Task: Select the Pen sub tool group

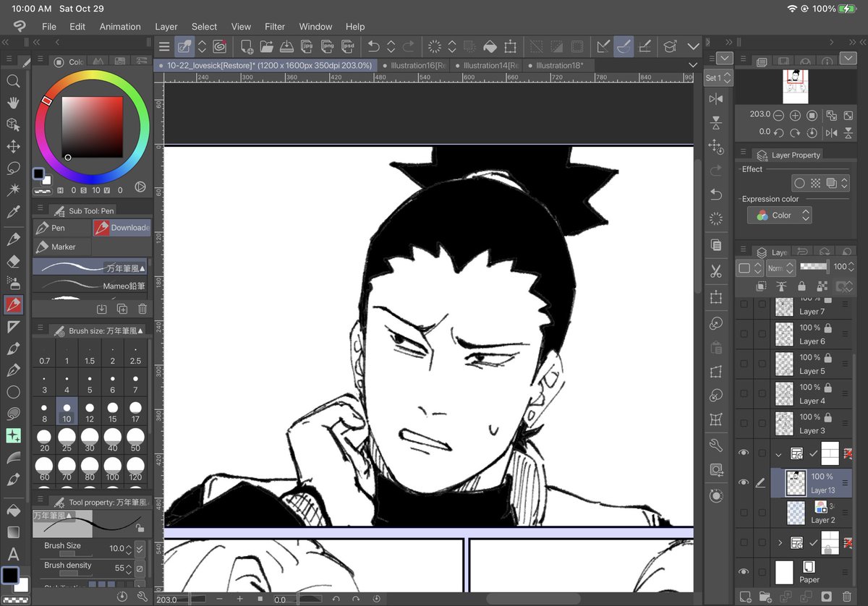Action: pyautogui.click(x=62, y=228)
